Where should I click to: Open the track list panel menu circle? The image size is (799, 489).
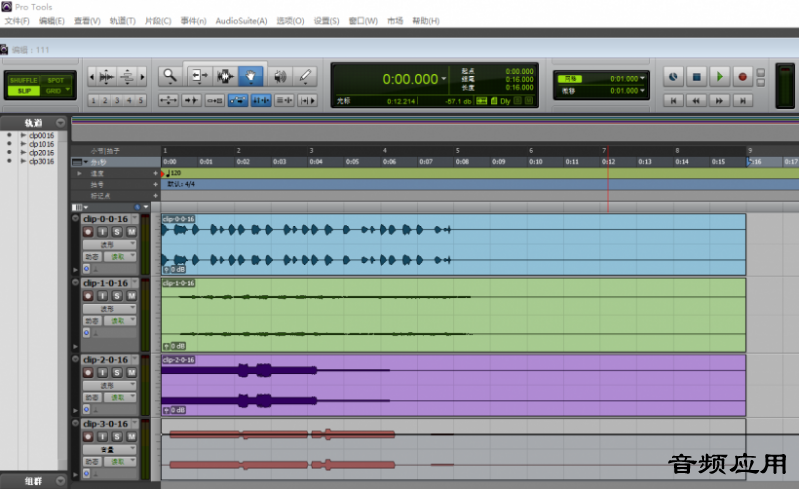point(61,123)
